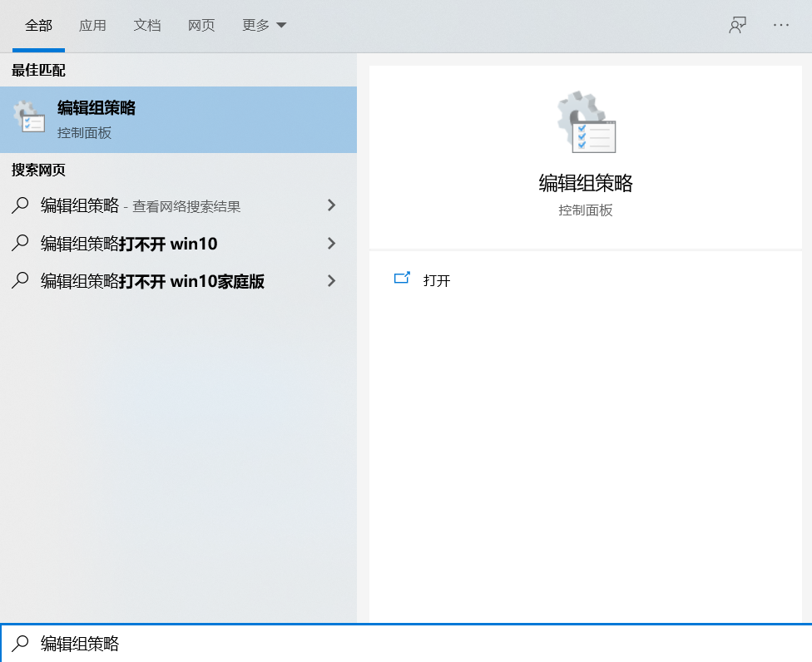This screenshot has width=812, height=662.
Task: Expand the 更多 dropdown menu
Action: (264, 26)
